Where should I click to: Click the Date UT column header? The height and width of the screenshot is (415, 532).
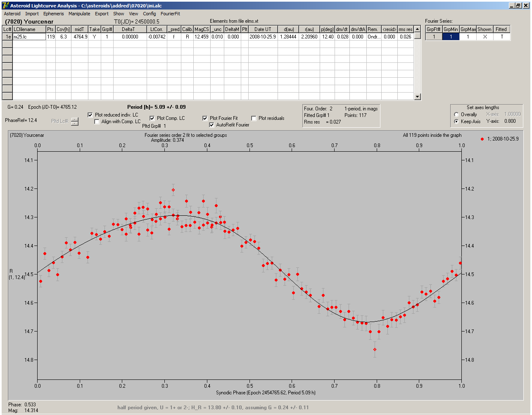pyautogui.click(x=263, y=29)
